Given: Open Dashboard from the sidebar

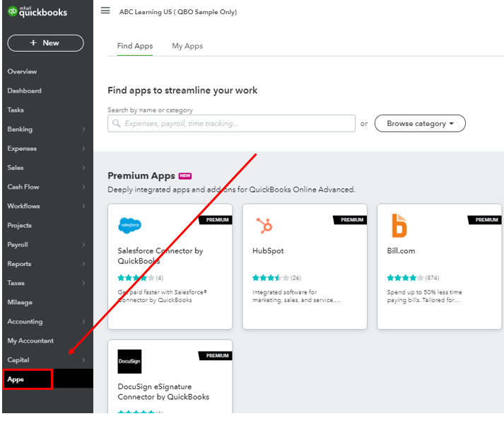Looking at the screenshot, I should point(24,91).
